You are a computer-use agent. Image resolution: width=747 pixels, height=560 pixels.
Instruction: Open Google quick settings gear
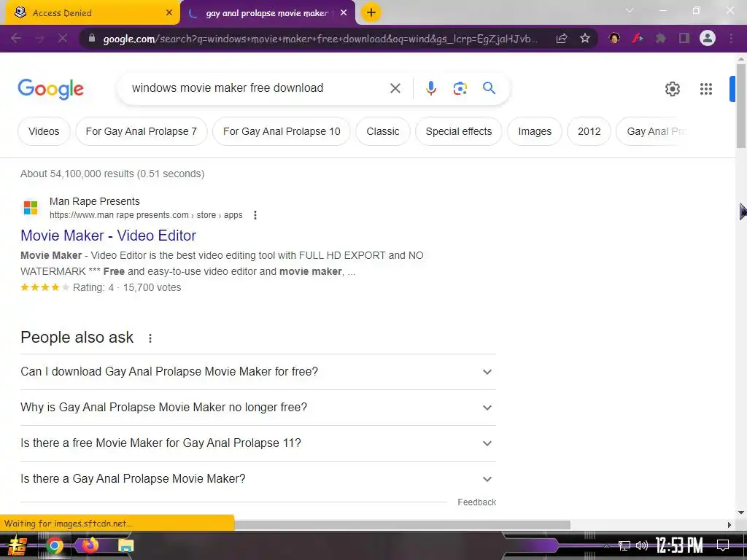[672, 88]
